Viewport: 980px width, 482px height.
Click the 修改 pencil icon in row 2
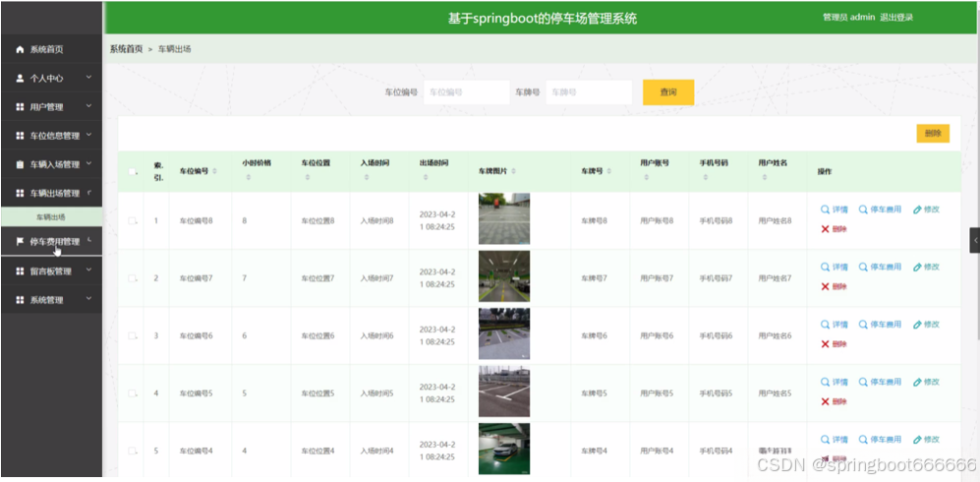click(917, 267)
